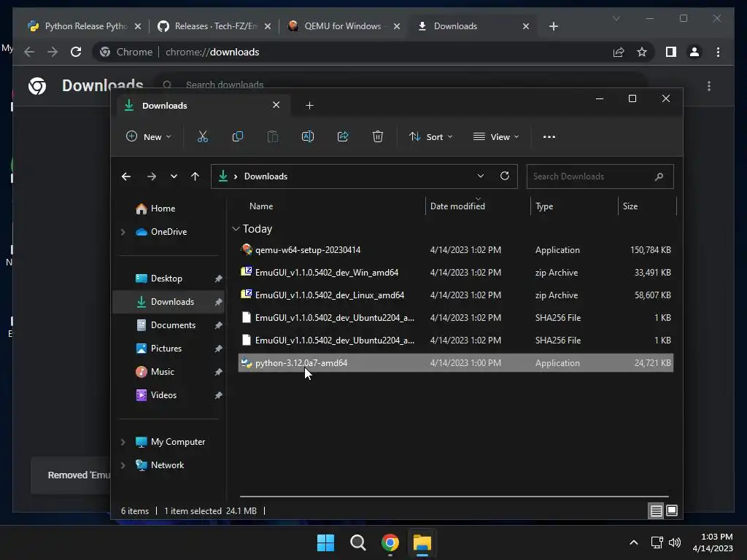Select EmuGUI_v1.1.0.5402_dev_Linux_amd64 zip file

pos(455,295)
